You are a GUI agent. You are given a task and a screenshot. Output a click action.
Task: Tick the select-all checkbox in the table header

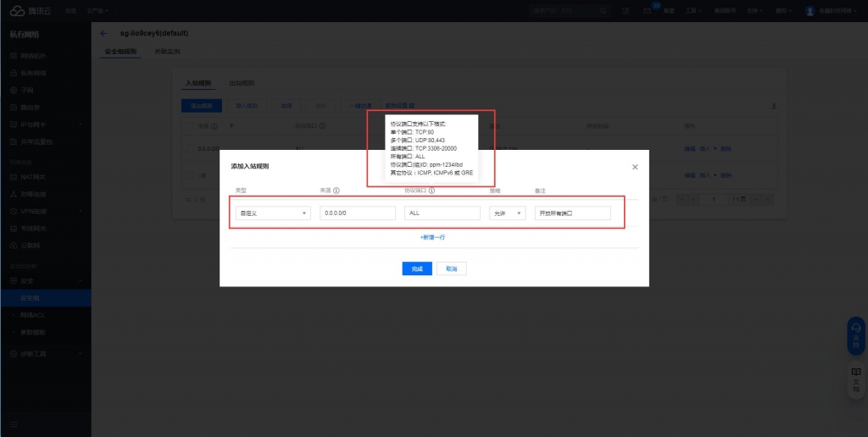[x=190, y=126]
